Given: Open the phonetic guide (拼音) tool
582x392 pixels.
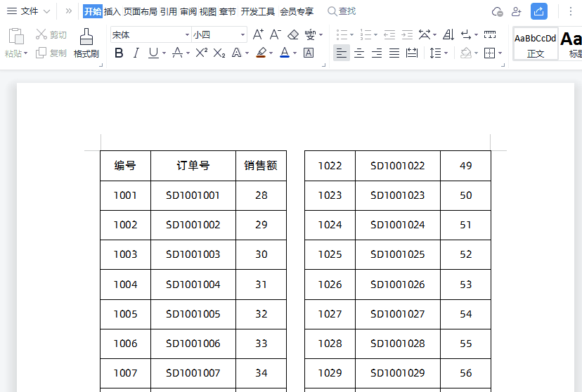Looking at the screenshot, I should point(310,34).
